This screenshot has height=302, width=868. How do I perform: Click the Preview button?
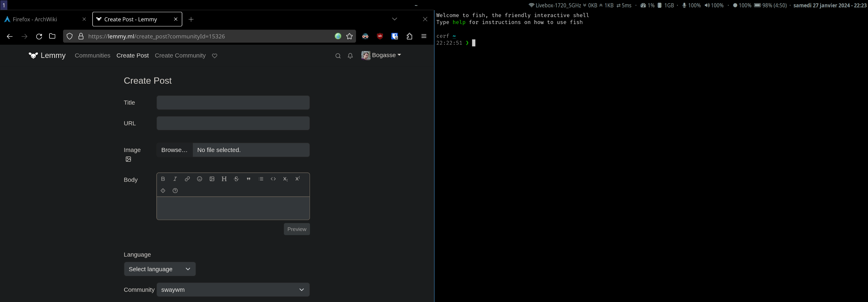(297, 229)
